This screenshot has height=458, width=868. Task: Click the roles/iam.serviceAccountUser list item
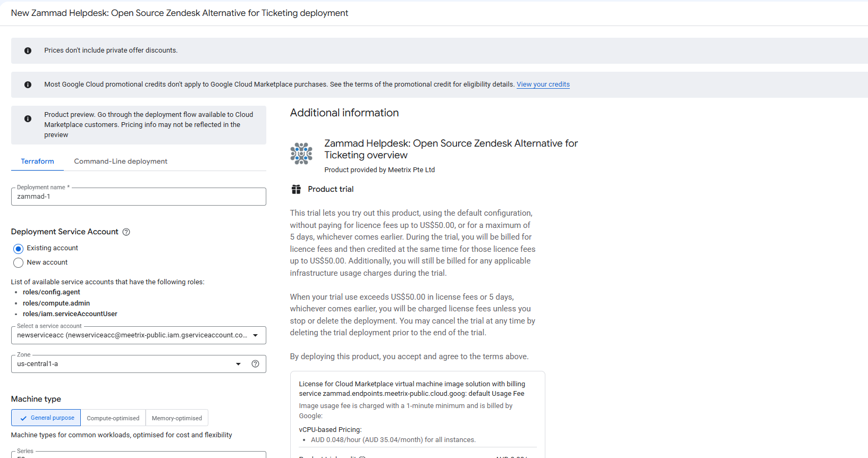(70, 314)
